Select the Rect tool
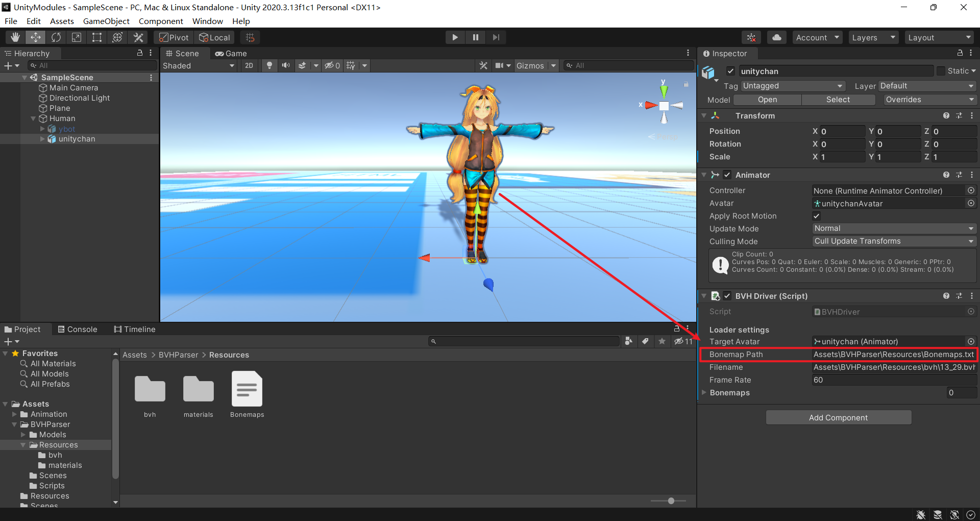980x521 pixels. pos(97,37)
